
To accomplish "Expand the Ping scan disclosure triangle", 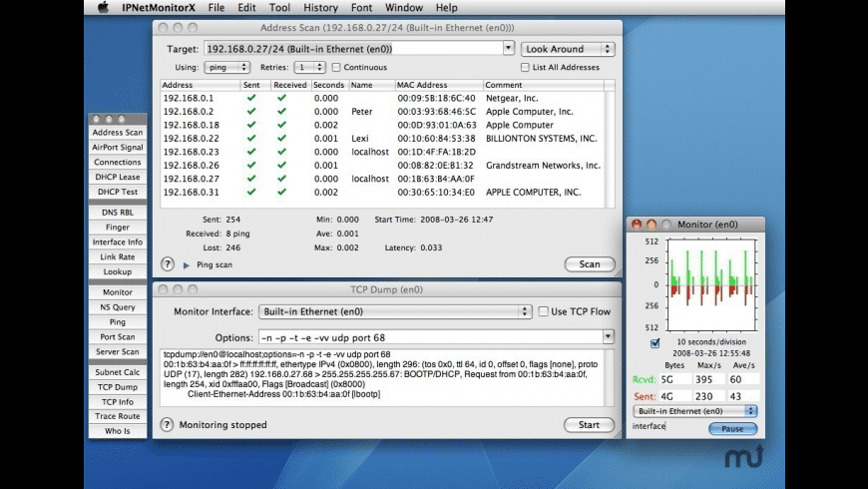I will click(x=187, y=265).
